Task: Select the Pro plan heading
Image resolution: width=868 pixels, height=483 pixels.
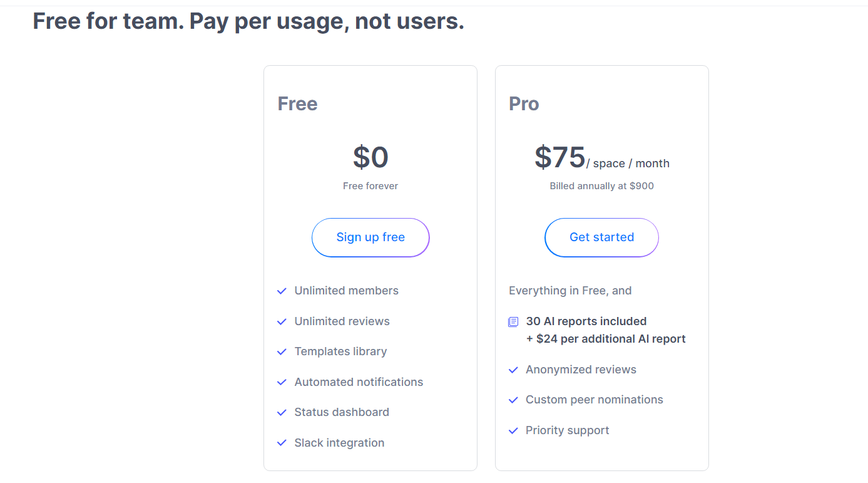Action: click(x=524, y=103)
